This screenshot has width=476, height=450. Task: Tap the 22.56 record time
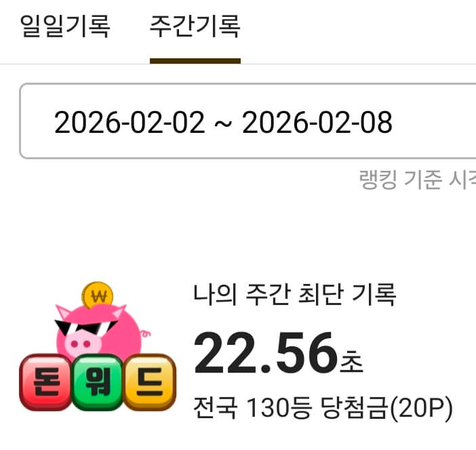[266, 353]
